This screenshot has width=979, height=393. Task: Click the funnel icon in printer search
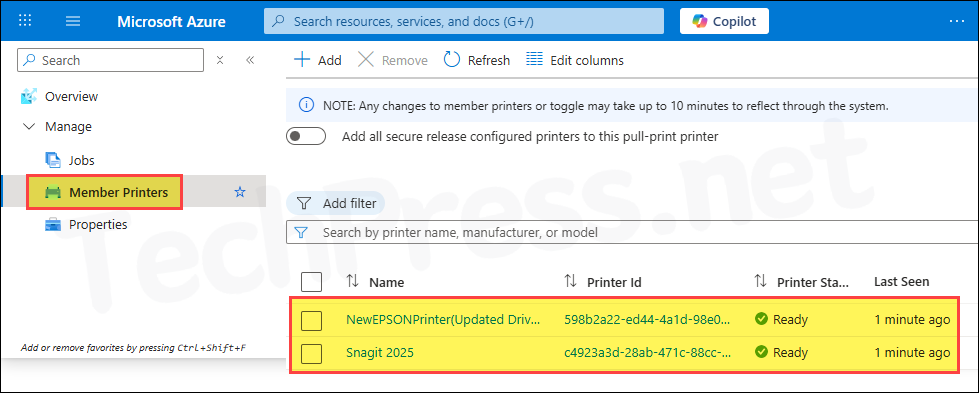coord(302,232)
